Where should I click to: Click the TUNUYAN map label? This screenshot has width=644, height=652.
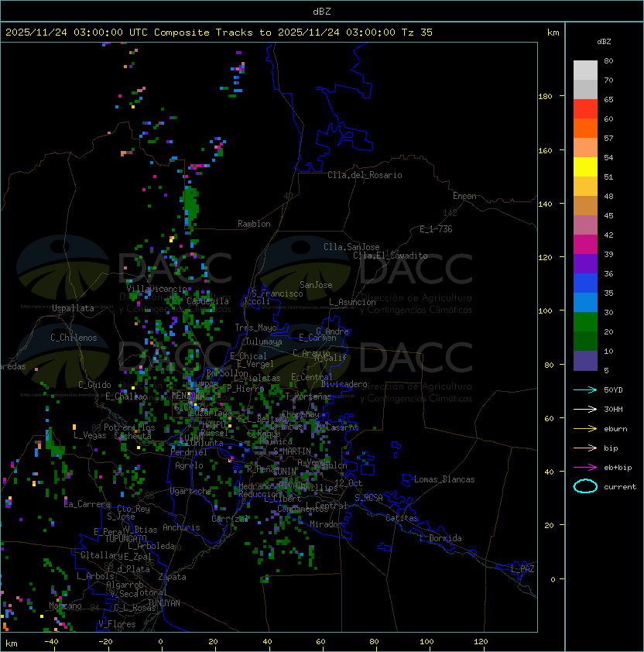coord(164,603)
